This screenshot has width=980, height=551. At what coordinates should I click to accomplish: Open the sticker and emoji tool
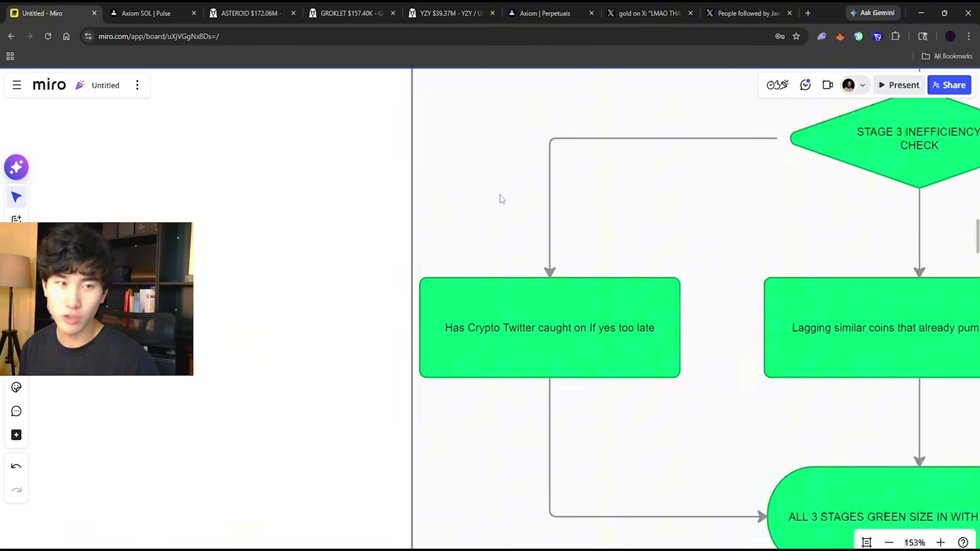coord(16,388)
